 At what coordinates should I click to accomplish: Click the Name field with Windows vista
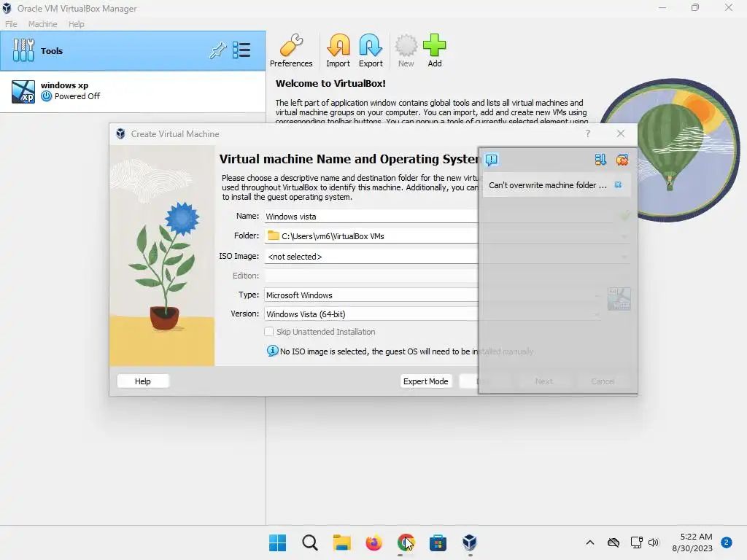coord(438,216)
